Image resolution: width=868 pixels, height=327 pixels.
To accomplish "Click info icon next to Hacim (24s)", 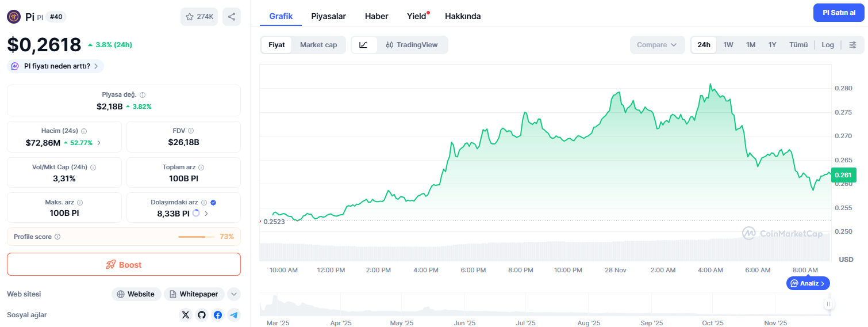I will (x=84, y=131).
